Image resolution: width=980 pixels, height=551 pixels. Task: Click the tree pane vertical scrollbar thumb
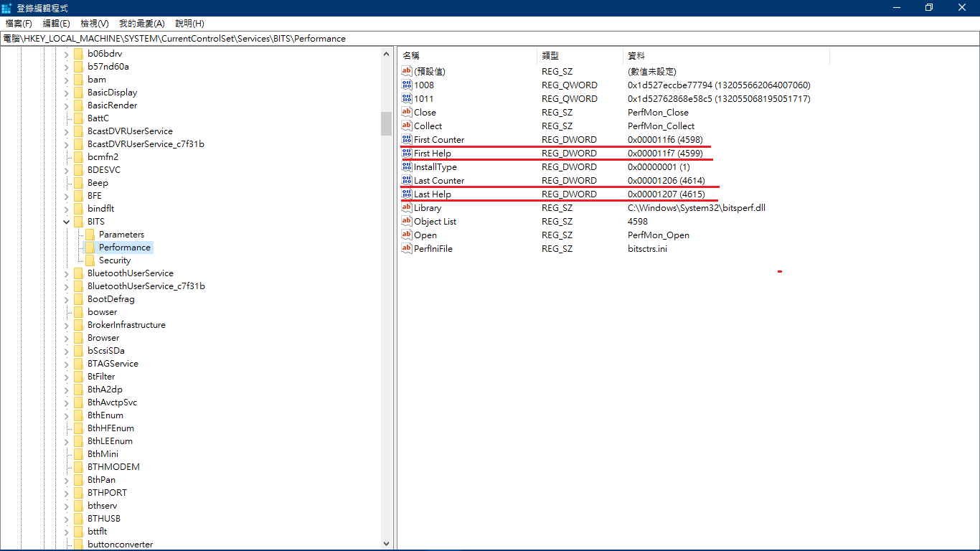386,123
